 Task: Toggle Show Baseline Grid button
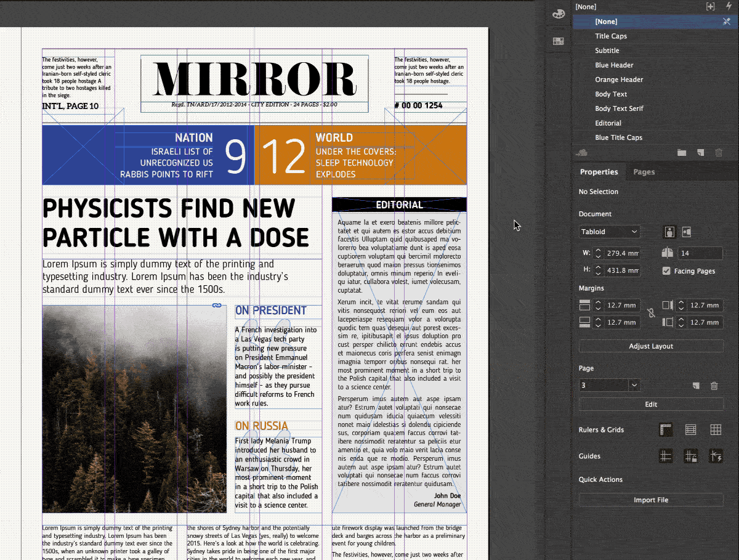coord(691,430)
